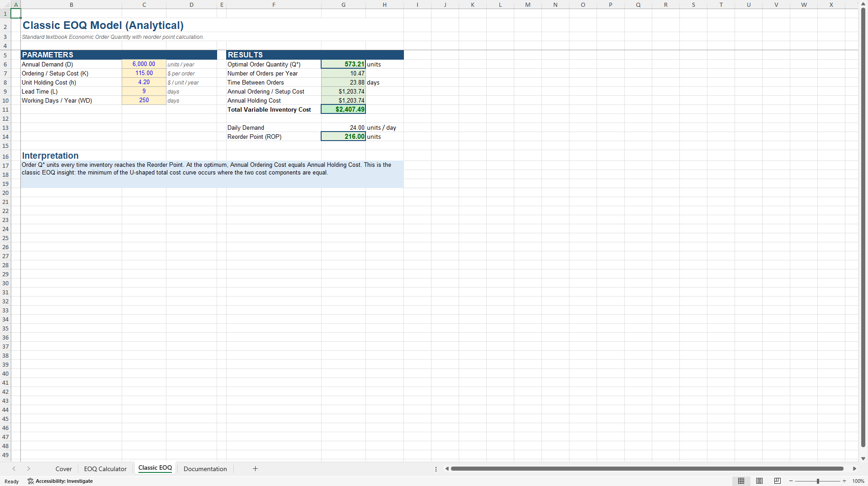The image size is (868, 486).
Task: Select row 11 header
Action: pos(5,109)
